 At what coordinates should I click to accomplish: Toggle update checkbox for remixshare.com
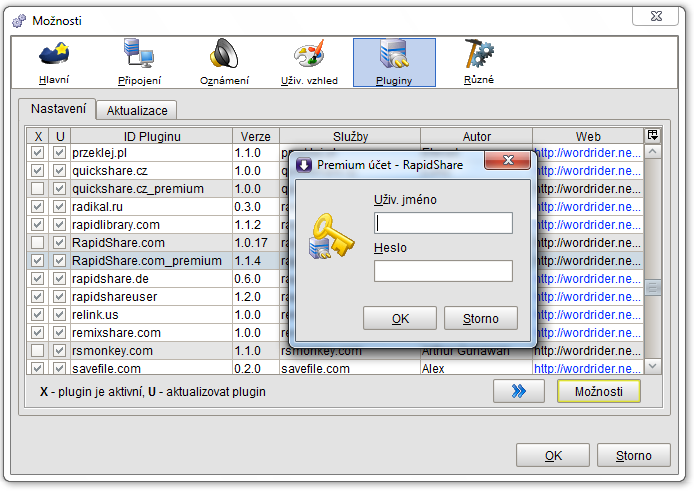tap(59, 332)
